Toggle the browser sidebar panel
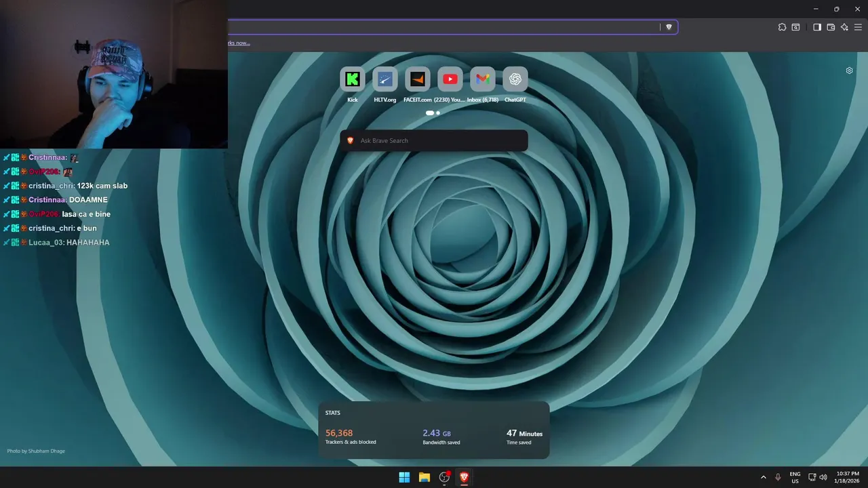 coord(817,27)
